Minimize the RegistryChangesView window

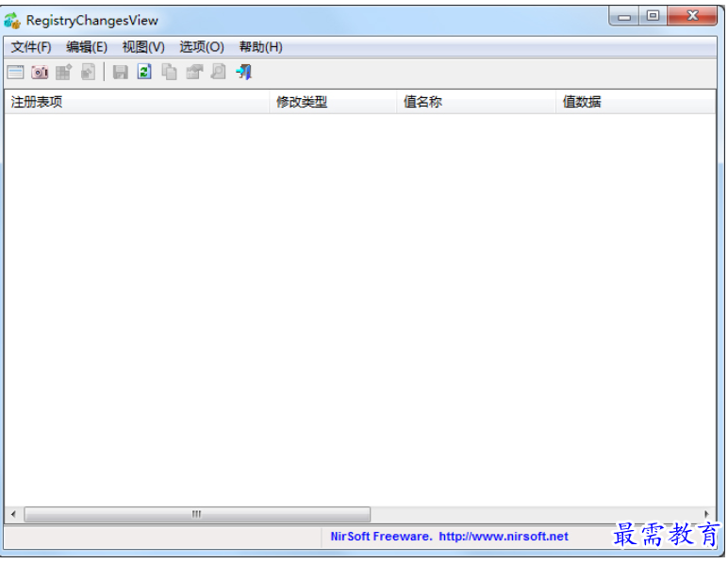624,17
